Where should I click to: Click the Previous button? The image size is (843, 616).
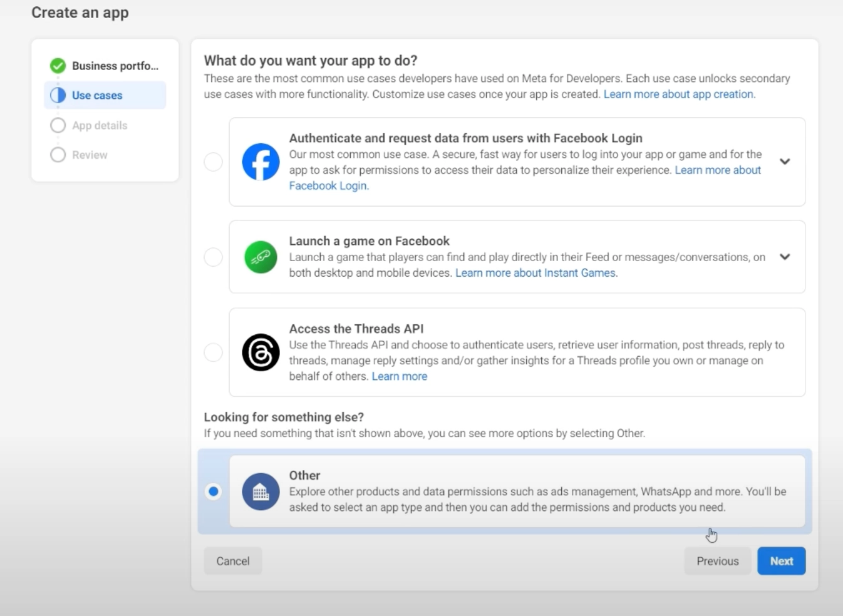point(718,561)
